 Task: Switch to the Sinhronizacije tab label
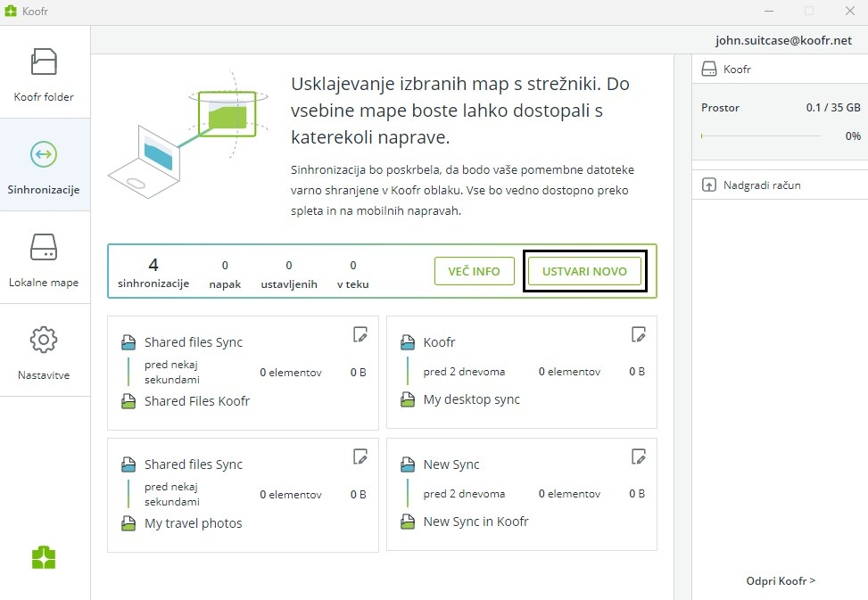pos(44,190)
